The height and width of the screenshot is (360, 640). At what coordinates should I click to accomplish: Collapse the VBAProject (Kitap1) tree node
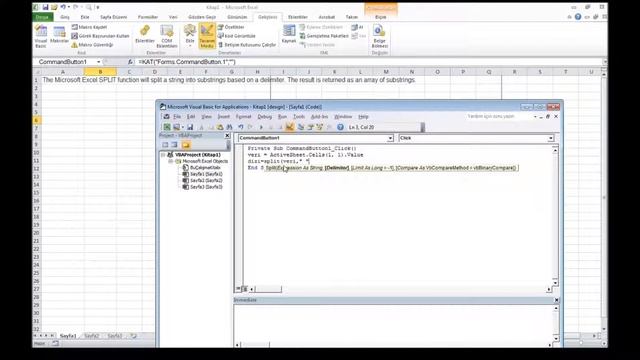tap(163, 155)
